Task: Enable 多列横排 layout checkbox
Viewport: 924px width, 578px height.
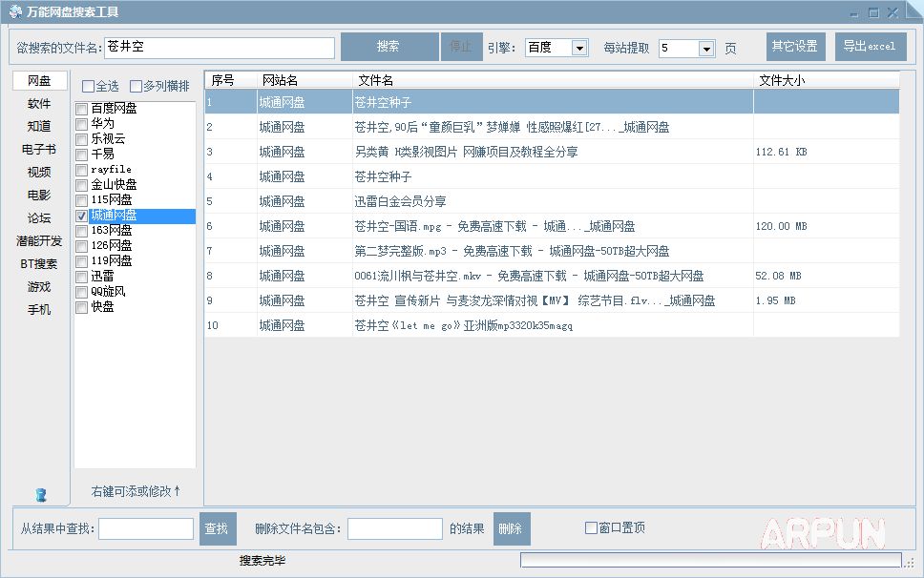Action: (x=135, y=85)
